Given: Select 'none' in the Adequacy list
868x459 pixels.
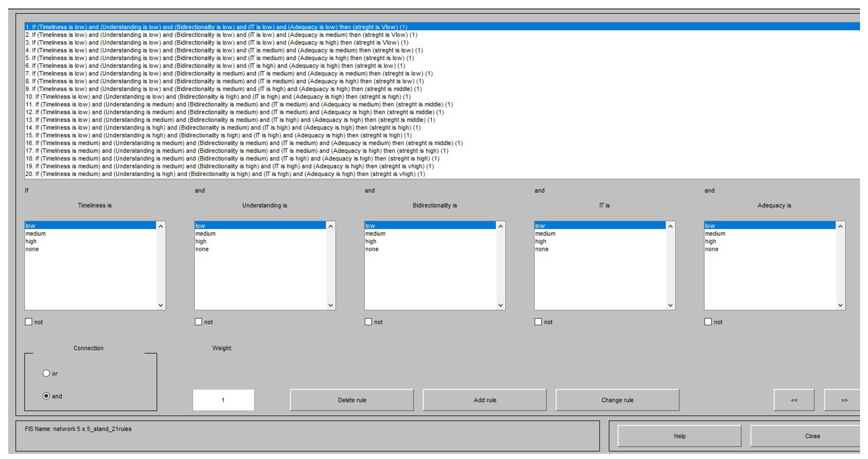Looking at the screenshot, I should click(x=712, y=249).
